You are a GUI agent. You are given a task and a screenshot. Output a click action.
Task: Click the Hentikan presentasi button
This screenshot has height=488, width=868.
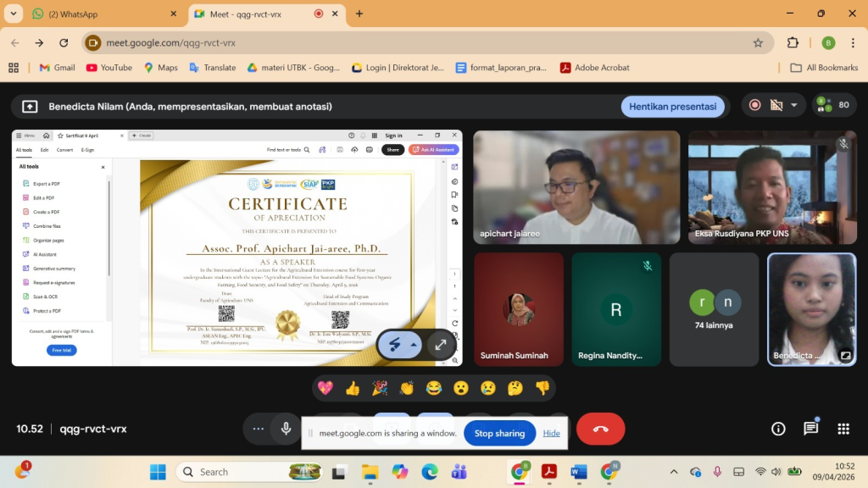(673, 106)
